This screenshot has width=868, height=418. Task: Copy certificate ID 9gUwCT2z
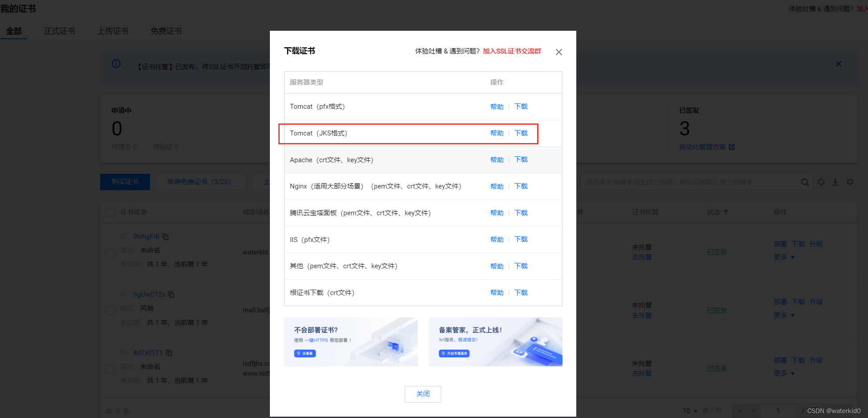coord(171,295)
